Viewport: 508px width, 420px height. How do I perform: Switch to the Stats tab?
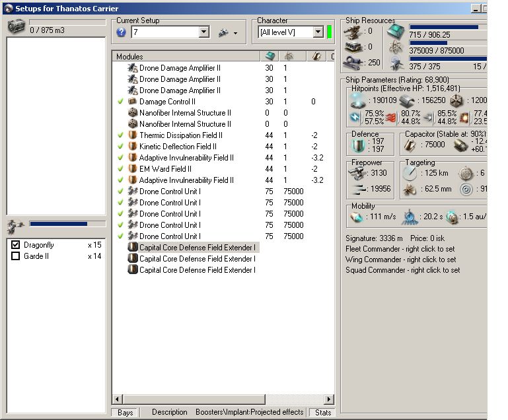(322, 412)
